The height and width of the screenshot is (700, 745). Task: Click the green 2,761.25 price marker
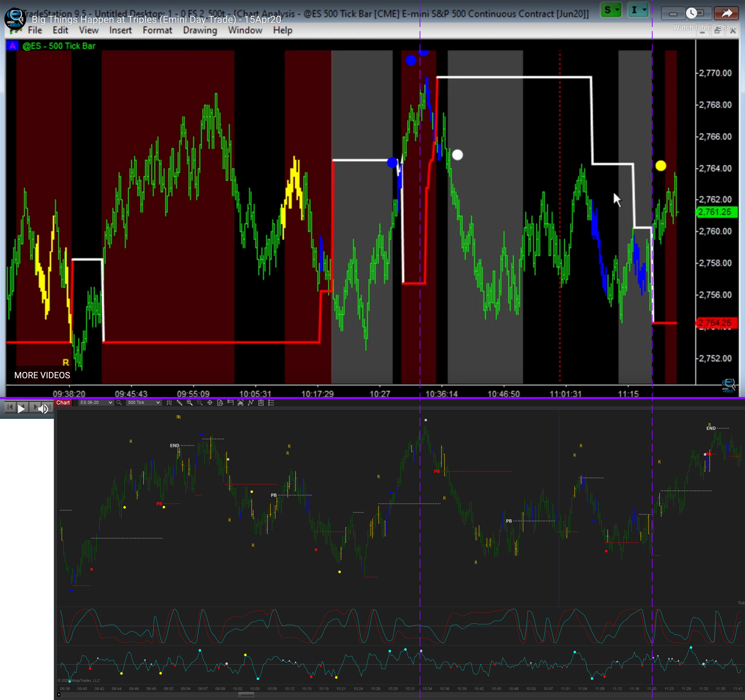(x=716, y=212)
